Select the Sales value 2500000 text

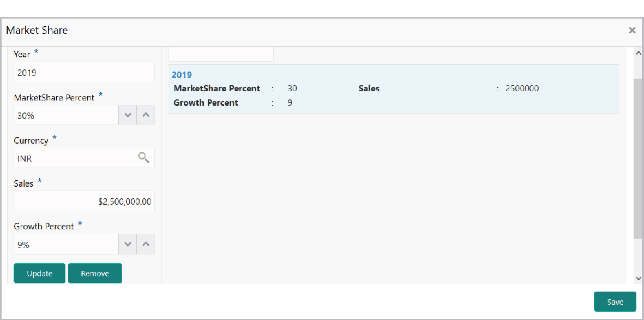522,88
